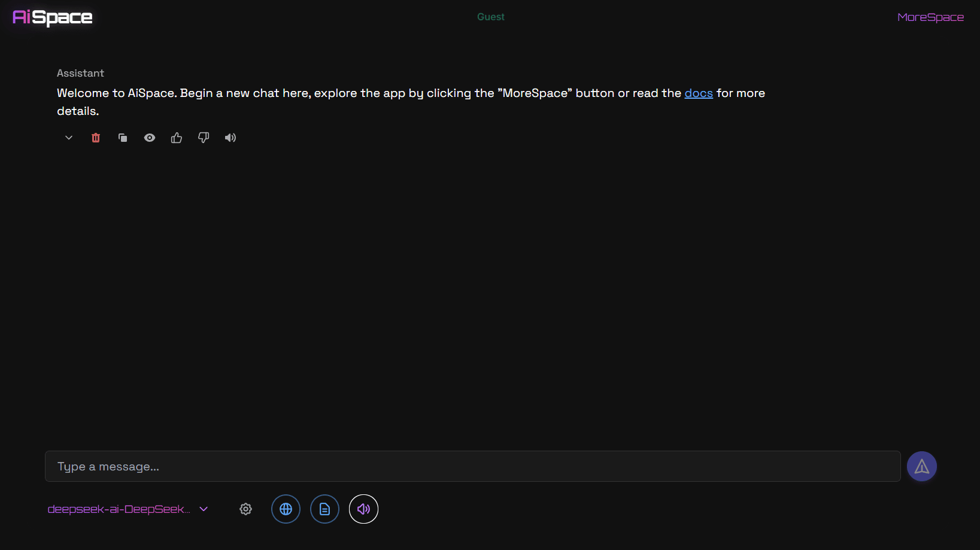Click the Assistant sender label
This screenshot has width=980, height=550.
(80, 73)
